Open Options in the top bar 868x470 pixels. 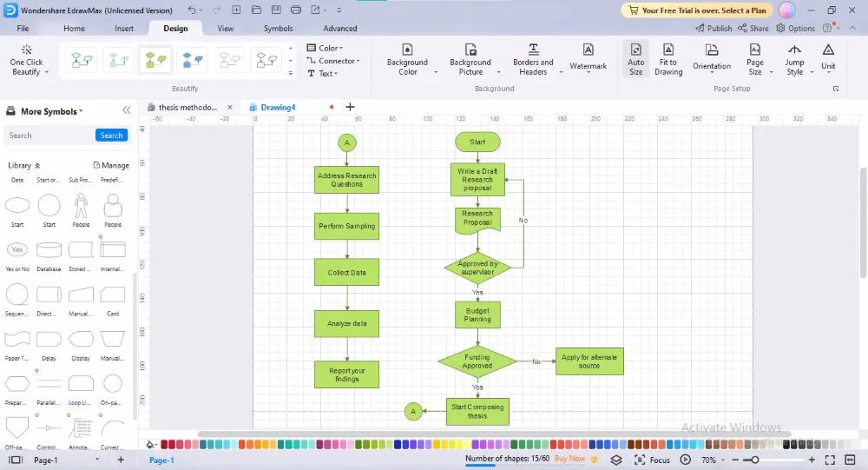pyautogui.click(x=795, y=29)
